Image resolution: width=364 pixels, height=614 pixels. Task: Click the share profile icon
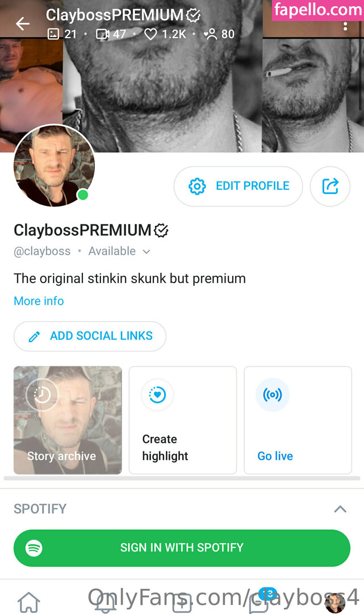(x=330, y=186)
